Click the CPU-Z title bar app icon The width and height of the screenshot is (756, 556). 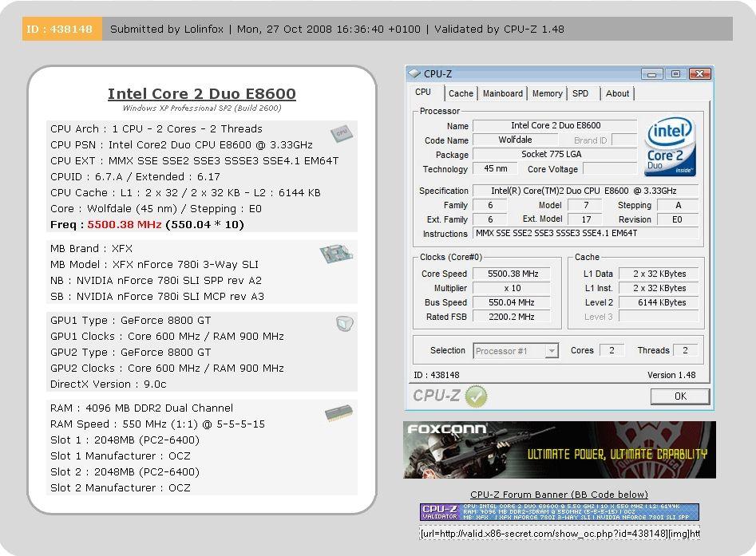click(x=414, y=73)
